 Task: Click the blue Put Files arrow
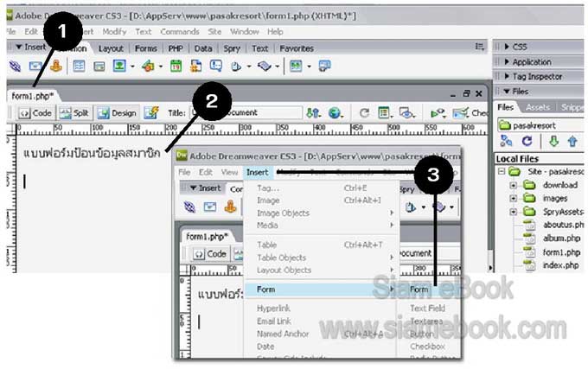pos(572,141)
